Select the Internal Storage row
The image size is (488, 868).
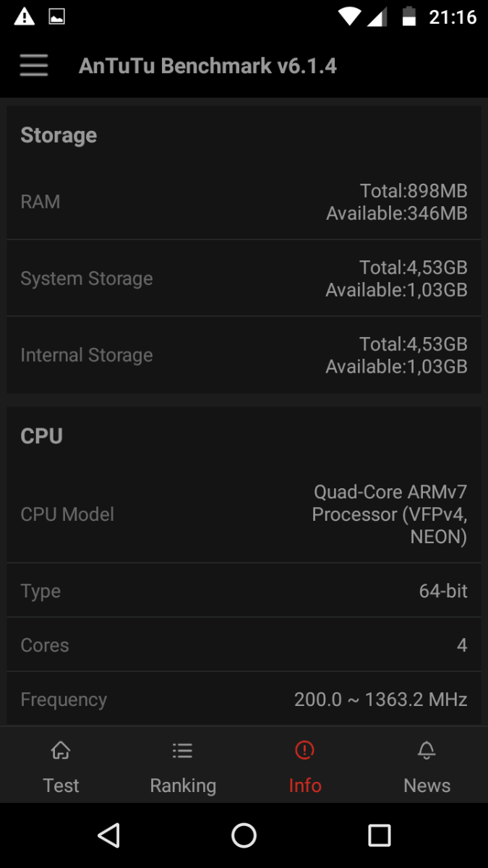pos(244,355)
